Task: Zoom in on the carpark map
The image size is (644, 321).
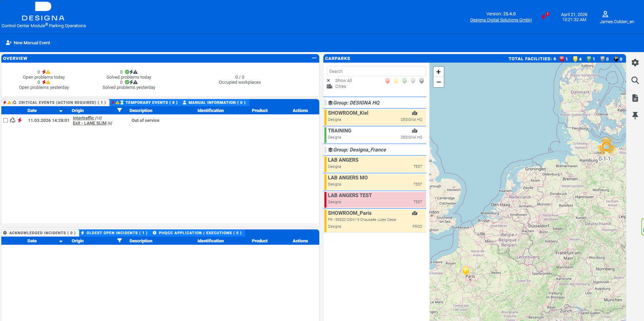Action: pyautogui.click(x=439, y=72)
